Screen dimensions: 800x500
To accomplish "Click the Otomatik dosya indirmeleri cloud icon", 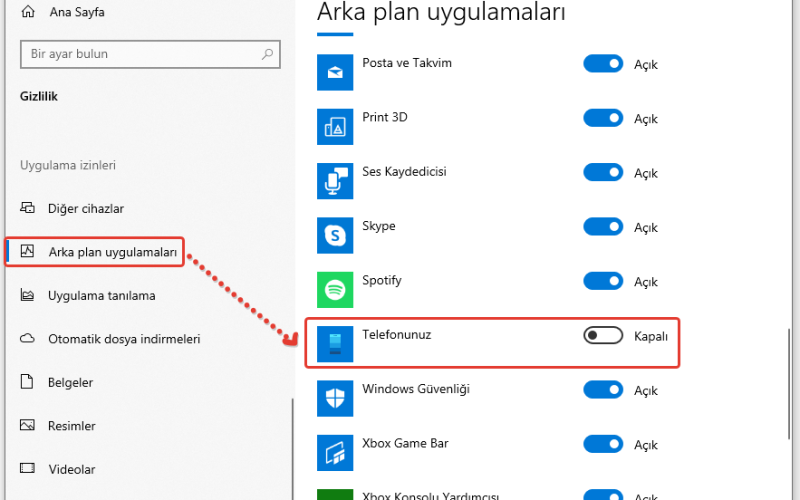I will pyautogui.click(x=28, y=338).
